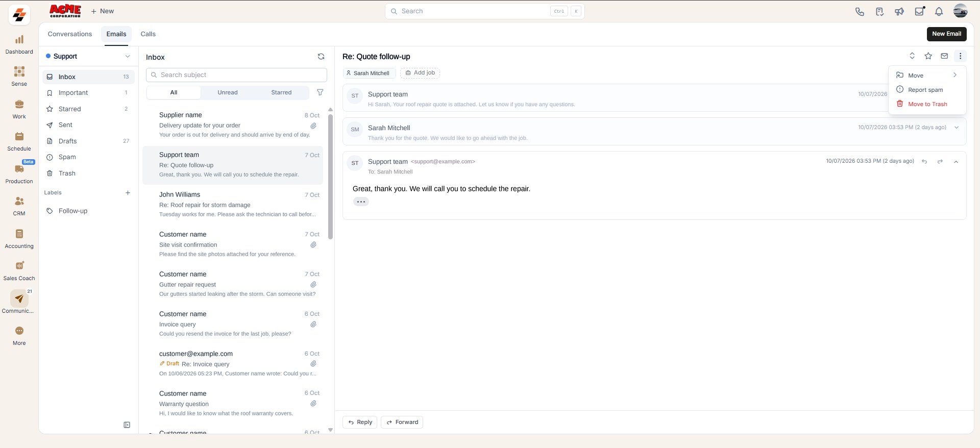Click Add job chip
980x448 pixels.
click(420, 73)
